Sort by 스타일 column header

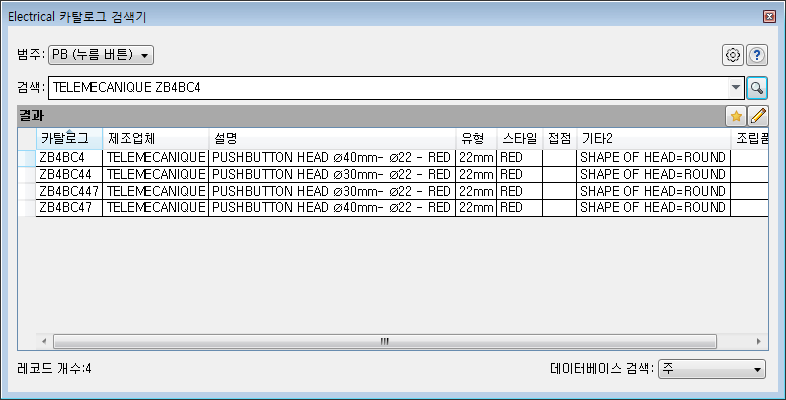[x=520, y=139]
